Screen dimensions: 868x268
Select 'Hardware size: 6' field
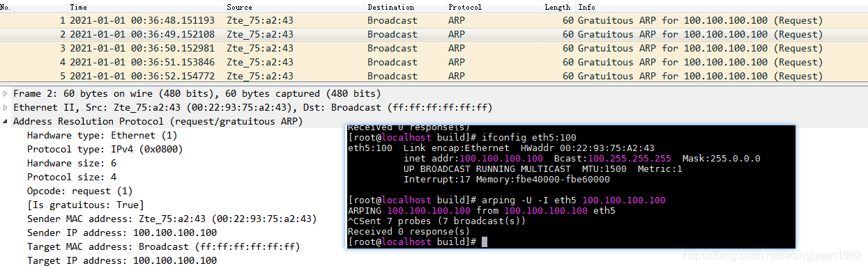72,164
